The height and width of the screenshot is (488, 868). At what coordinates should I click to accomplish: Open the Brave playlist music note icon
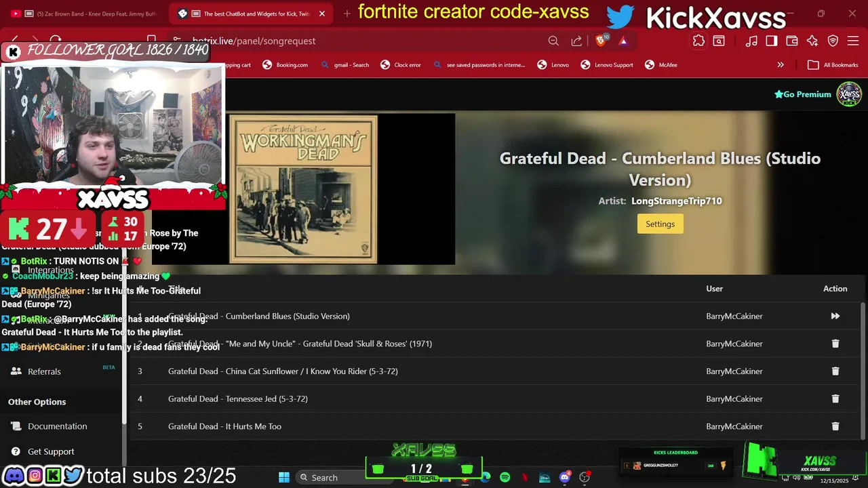click(x=751, y=41)
